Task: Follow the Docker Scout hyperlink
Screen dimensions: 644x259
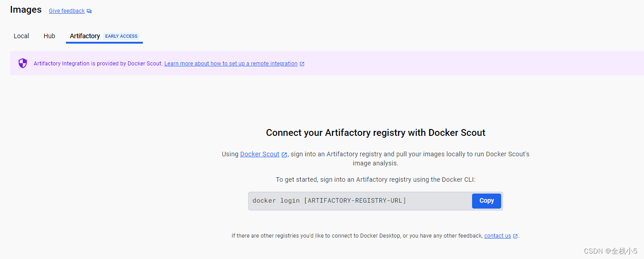Action: click(x=260, y=154)
